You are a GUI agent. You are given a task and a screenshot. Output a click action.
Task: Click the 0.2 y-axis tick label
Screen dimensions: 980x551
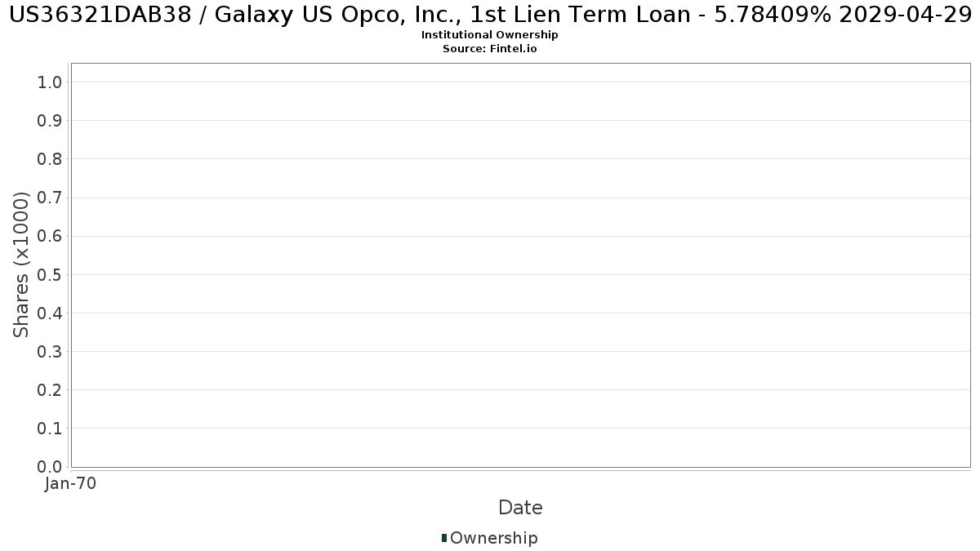(x=51, y=389)
